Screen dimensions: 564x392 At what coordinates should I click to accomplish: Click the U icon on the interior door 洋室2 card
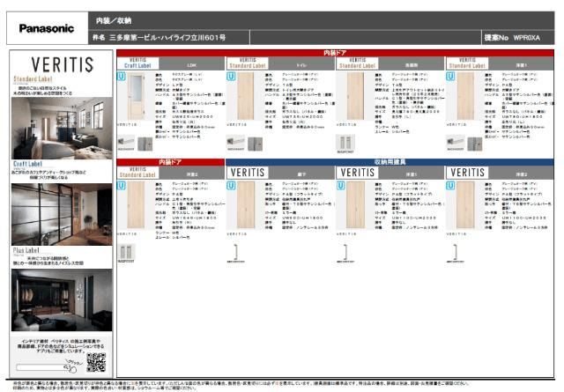pyautogui.click(x=122, y=186)
